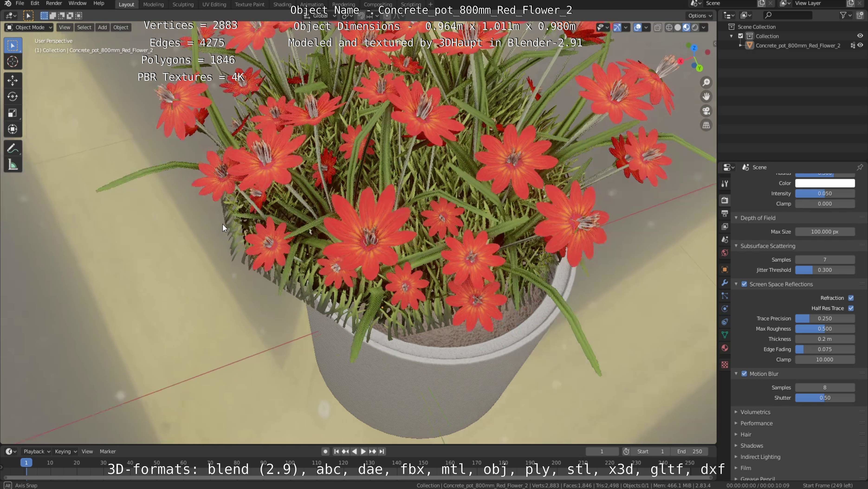Select the Measure tool

pyautogui.click(x=13, y=165)
